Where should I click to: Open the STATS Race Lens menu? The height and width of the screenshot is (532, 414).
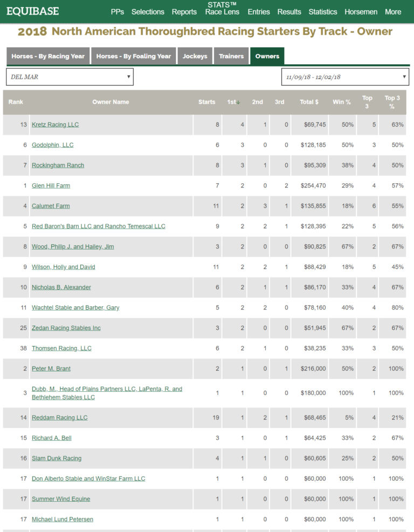(x=222, y=9)
